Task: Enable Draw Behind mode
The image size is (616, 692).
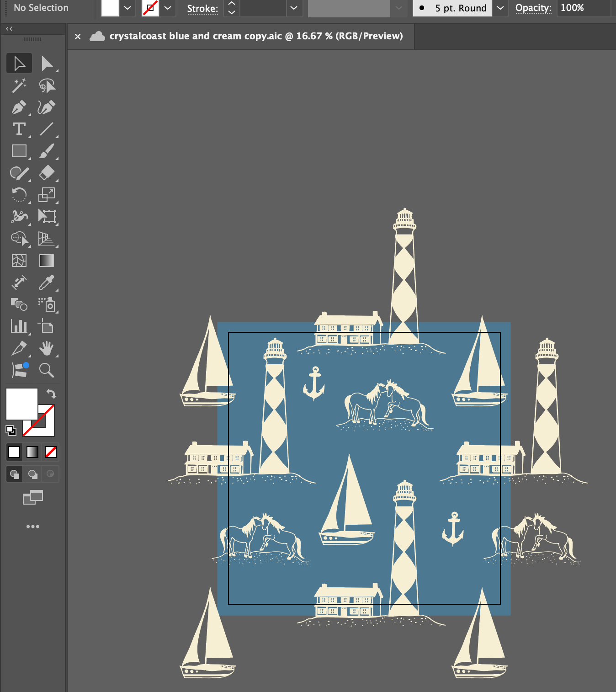Action: [32, 474]
